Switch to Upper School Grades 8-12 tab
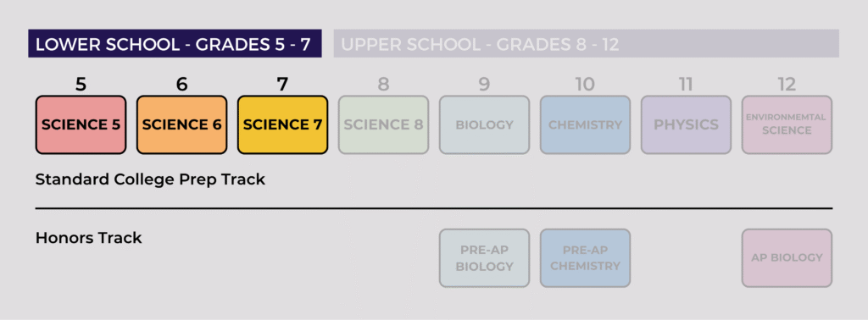Image resolution: width=868 pixels, height=320 pixels. 587,44
